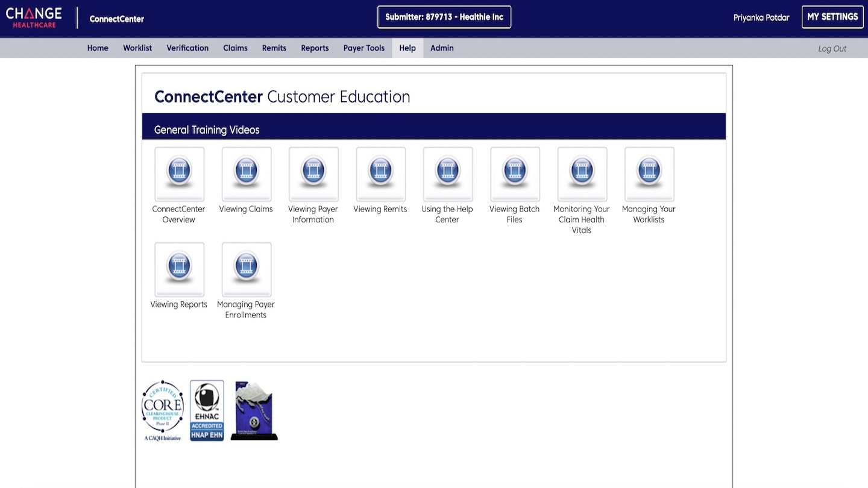This screenshot has width=868, height=488.
Task: Open the Viewing Payer Information video icon
Action: pos(313,174)
